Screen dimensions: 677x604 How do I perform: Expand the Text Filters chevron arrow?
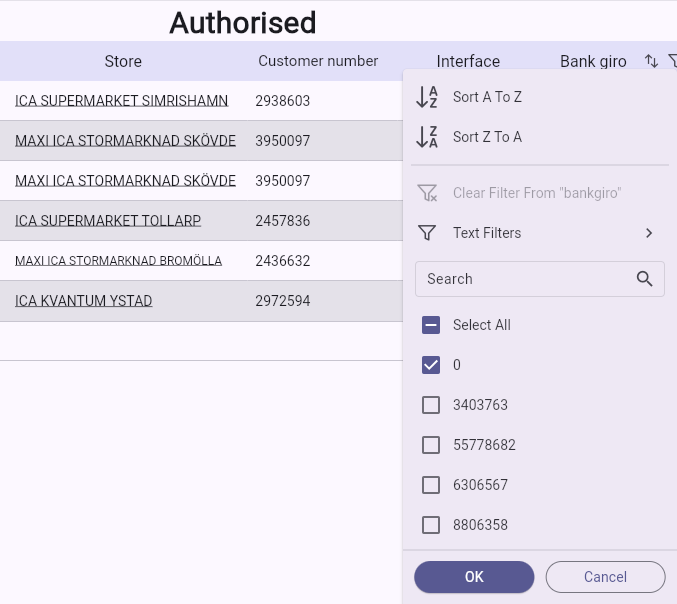click(649, 233)
